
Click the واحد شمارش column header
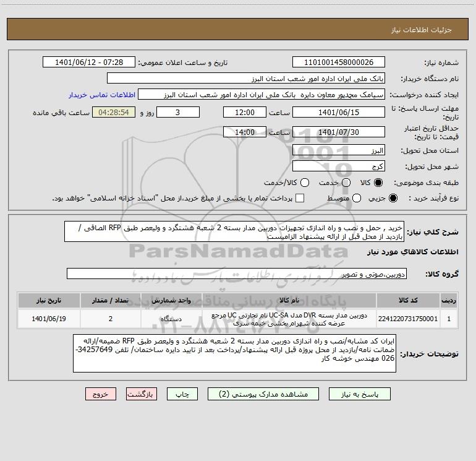[171, 300]
